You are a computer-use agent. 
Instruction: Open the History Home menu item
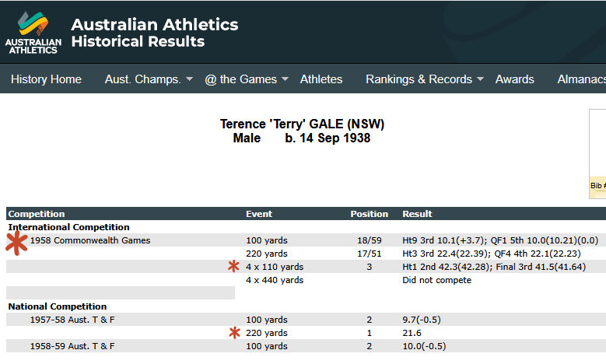(46, 79)
